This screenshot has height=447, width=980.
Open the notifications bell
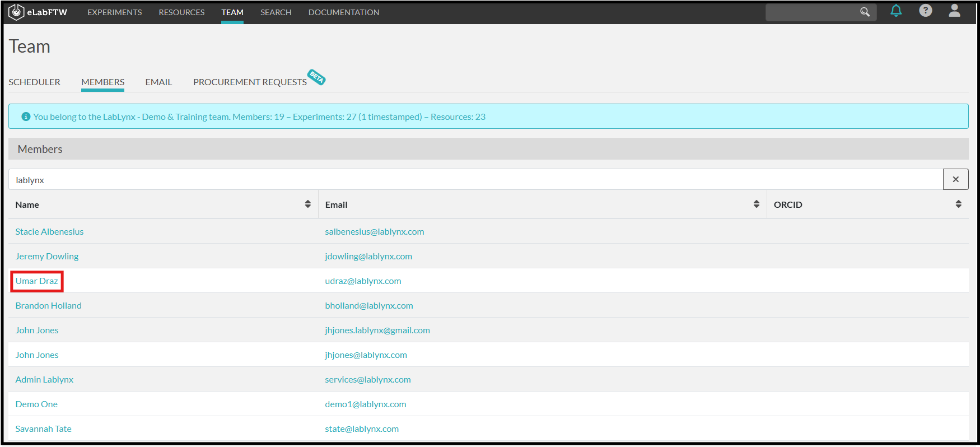point(896,11)
